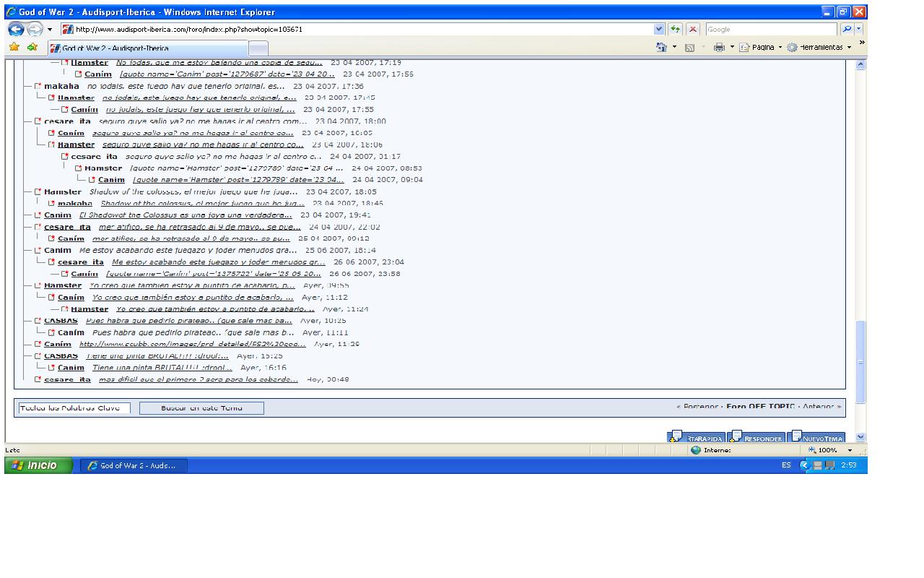Click the page scrollbar down arrow
924x578 pixels.
pos(860,437)
